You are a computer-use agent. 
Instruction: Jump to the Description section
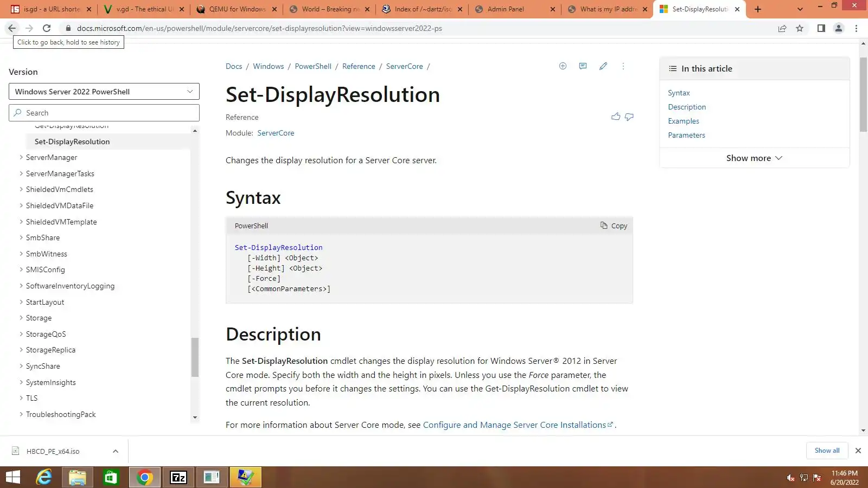click(687, 107)
